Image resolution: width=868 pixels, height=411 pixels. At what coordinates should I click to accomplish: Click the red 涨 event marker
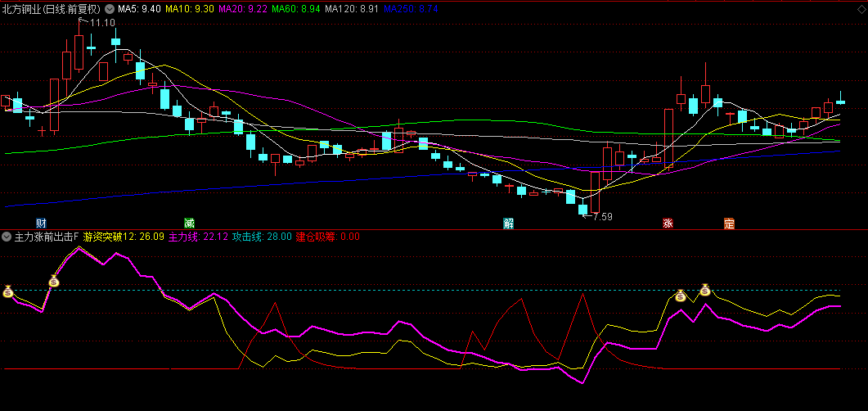click(x=668, y=223)
